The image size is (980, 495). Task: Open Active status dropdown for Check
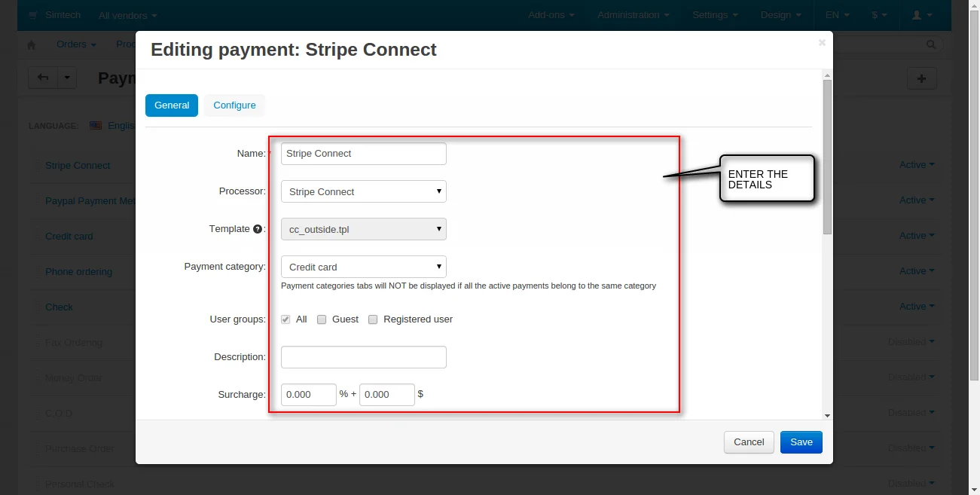click(917, 307)
